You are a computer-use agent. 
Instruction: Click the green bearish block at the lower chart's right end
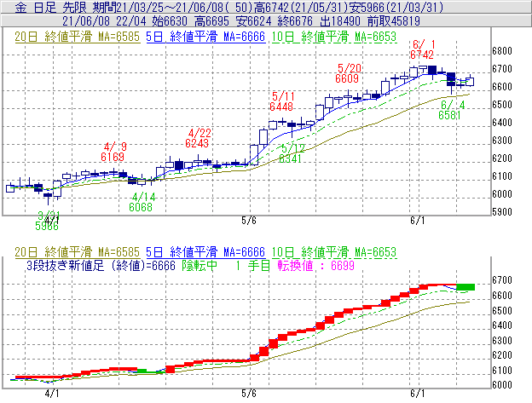(465, 287)
